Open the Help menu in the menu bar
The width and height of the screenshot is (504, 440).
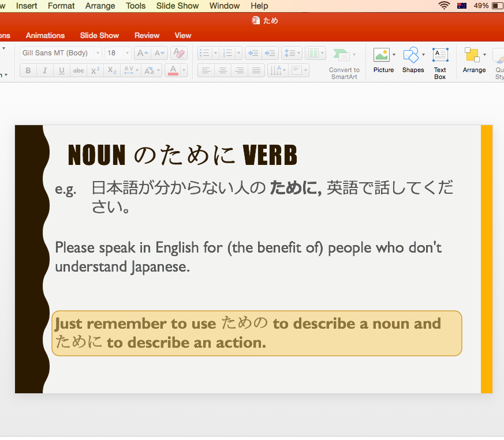point(259,6)
